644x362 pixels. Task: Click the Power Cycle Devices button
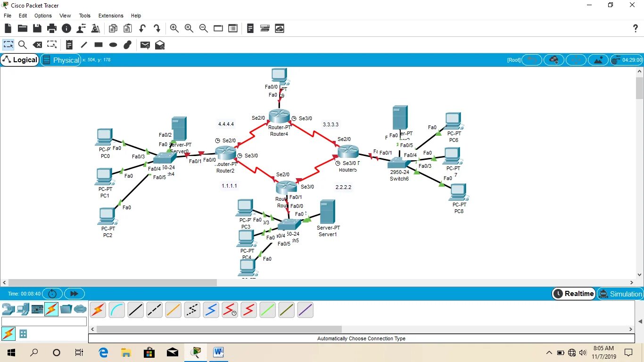coord(53,294)
